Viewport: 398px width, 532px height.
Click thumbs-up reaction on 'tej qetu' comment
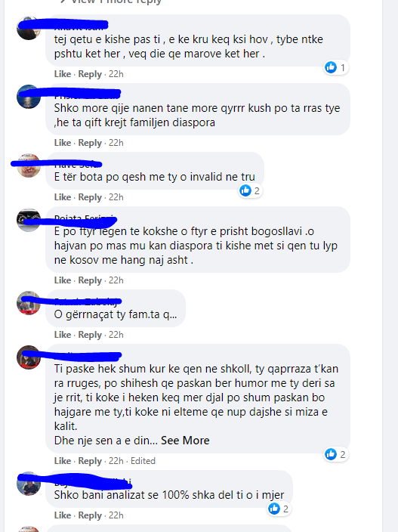(x=331, y=67)
